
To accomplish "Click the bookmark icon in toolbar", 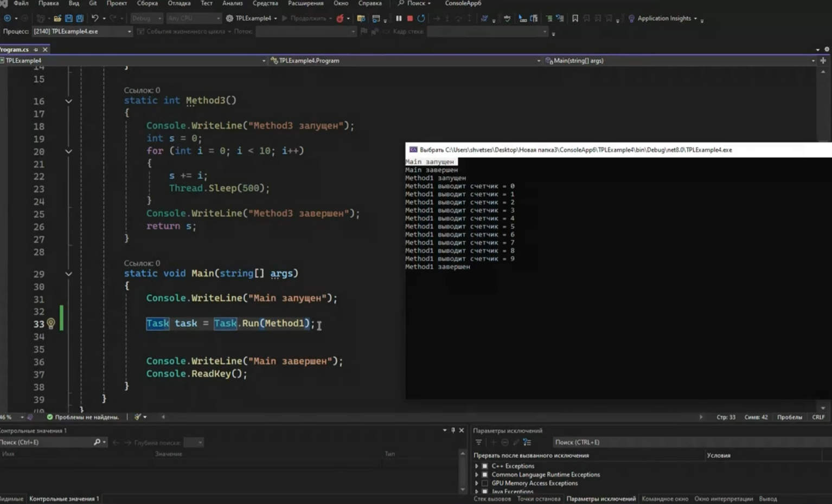I will click(x=575, y=18).
